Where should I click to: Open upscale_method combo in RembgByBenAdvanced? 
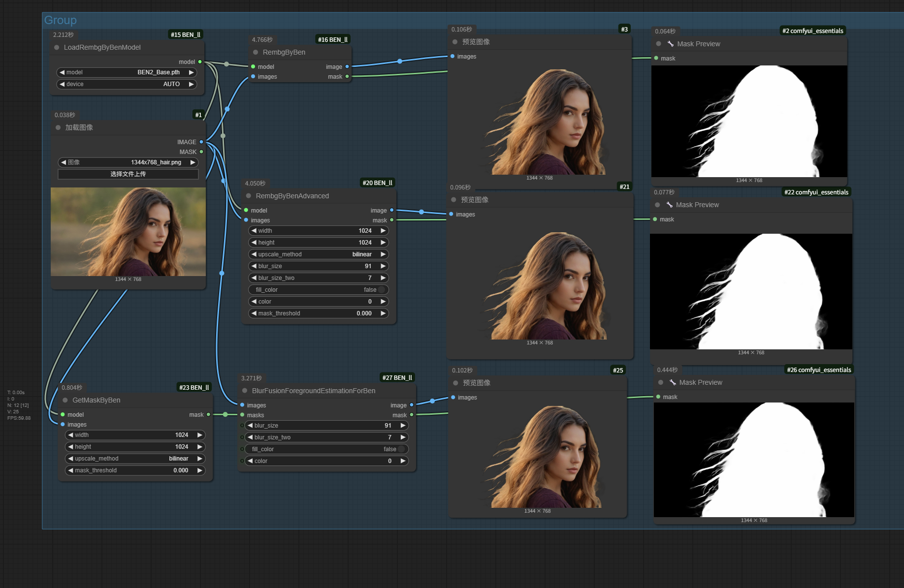319,255
